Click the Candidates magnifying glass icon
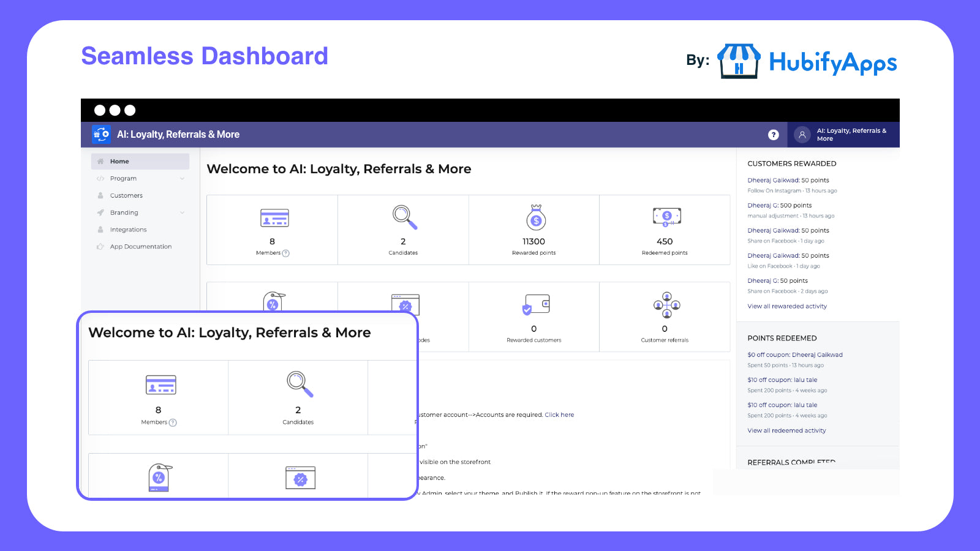 coord(402,217)
